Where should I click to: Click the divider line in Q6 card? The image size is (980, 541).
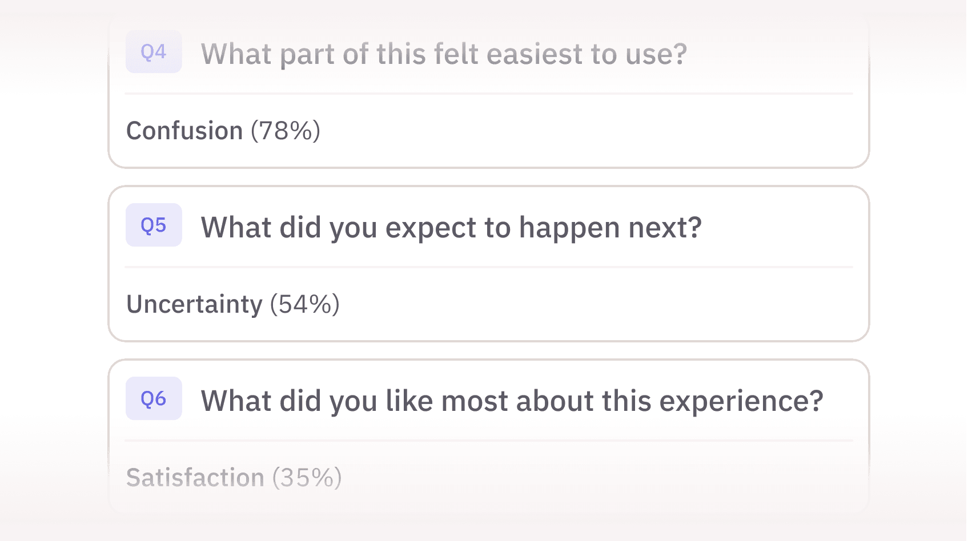tap(489, 441)
